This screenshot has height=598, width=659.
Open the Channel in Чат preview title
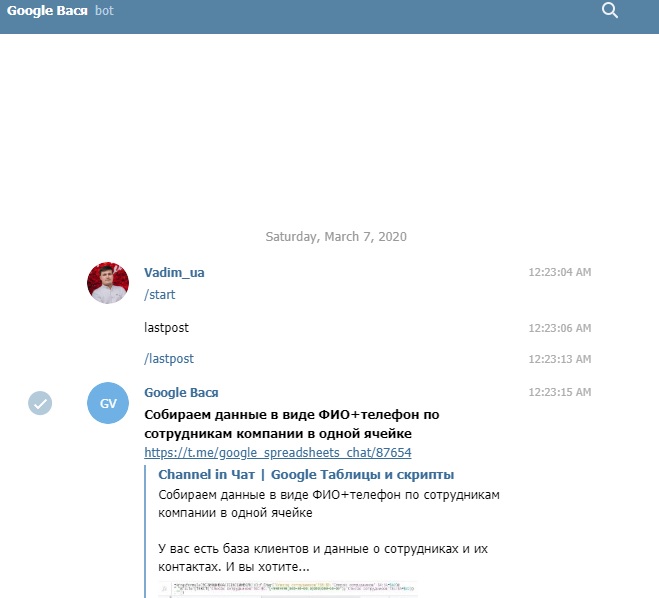[306, 474]
